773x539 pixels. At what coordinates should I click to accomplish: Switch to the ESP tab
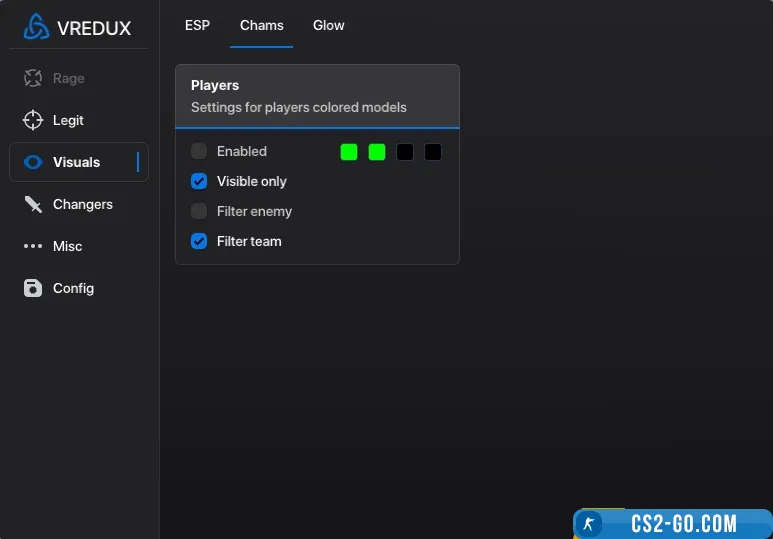[x=198, y=25]
